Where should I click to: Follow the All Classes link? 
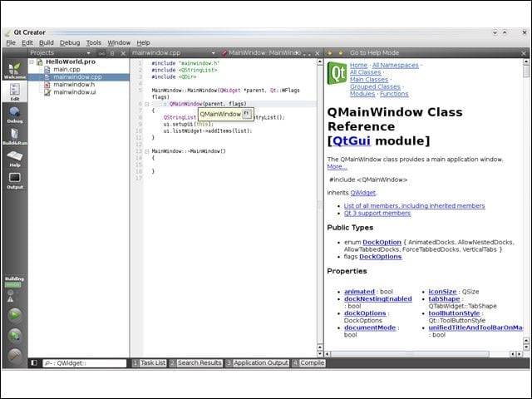click(366, 72)
